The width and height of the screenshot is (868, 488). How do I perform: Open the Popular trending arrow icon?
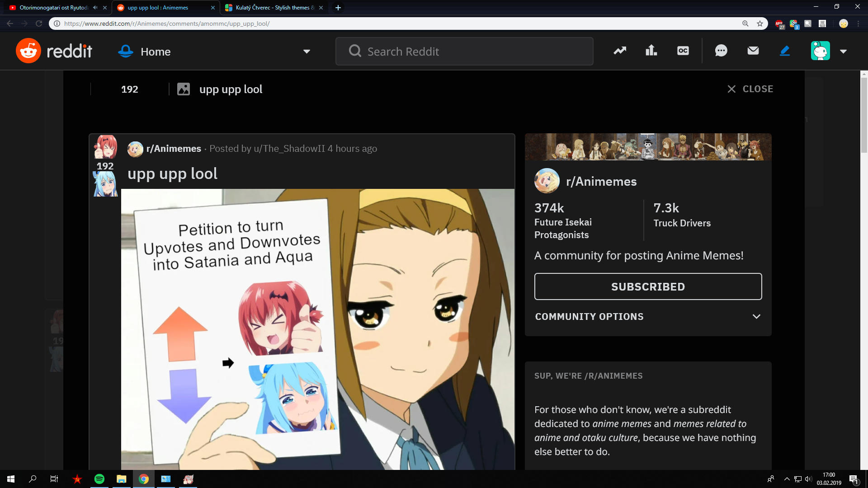coord(620,51)
